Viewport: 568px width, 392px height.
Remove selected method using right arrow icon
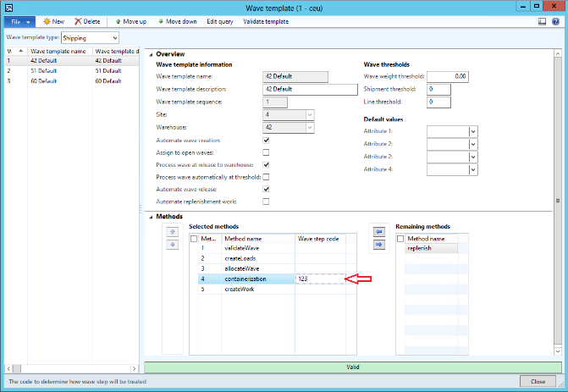[x=378, y=245]
